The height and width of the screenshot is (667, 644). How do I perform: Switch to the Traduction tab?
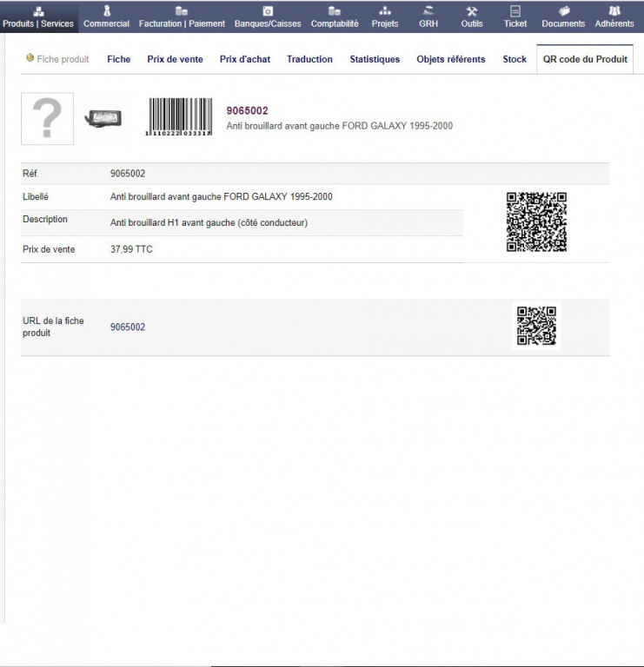309,59
